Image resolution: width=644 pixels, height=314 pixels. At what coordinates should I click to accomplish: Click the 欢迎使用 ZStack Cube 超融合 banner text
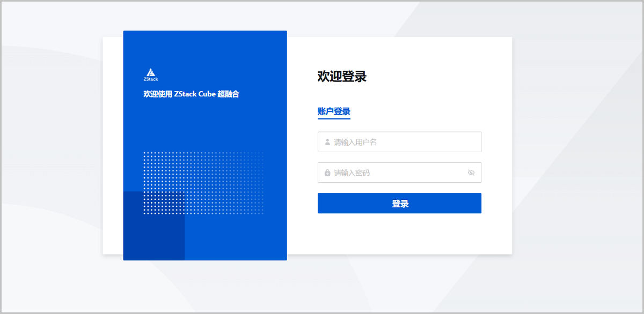click(191, 94)
